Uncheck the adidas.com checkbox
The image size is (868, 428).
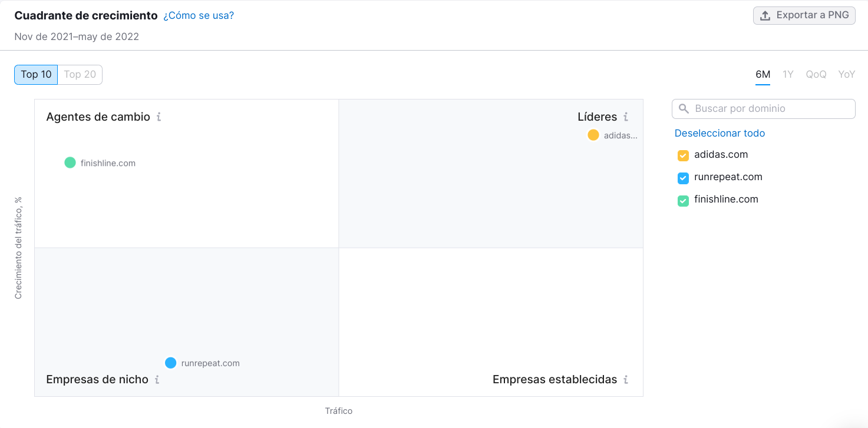tap(683, 155)
